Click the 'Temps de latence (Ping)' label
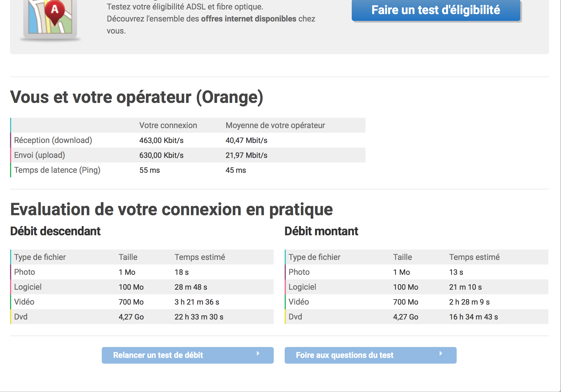 pos(57,170)
